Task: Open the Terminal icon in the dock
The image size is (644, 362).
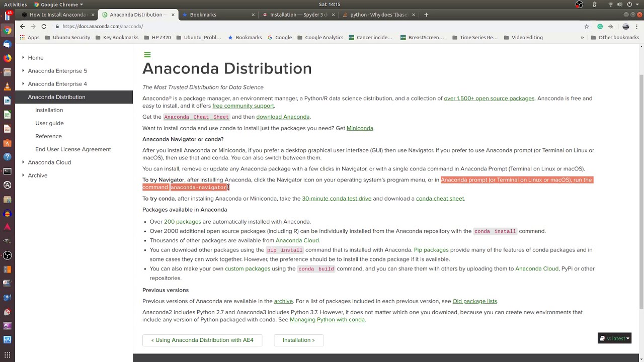Action: [x=7, y=171]
